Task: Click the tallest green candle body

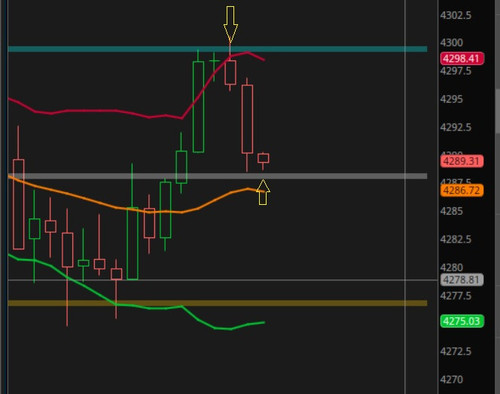Action: (x=198, y=107)
